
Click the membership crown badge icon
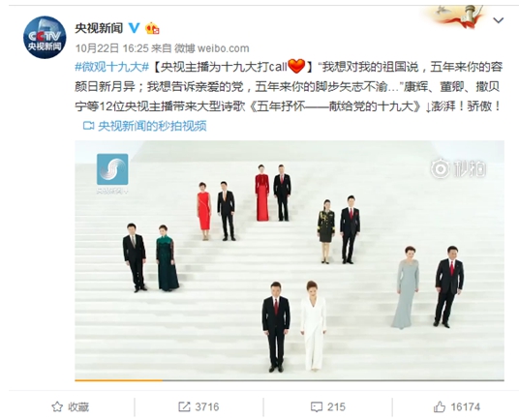pyautogui.click(x=152, y=28)
